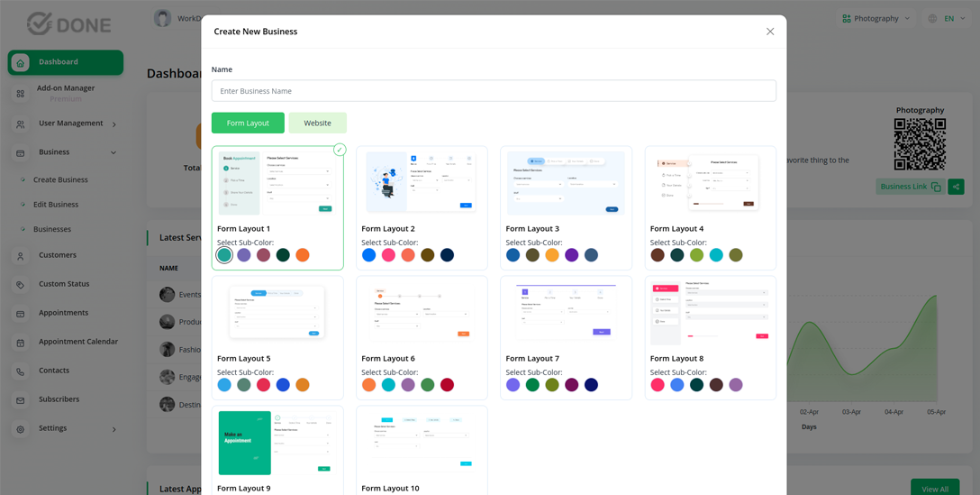Click the globe language icon
Viewport: 980px width, 495px height.
pyautogui.click(x=932, y=19)
